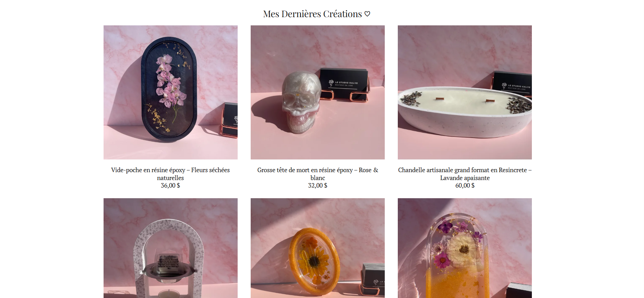Open the black floral resin tray image
The width and height of the screenshot is (644, 298).
(170, 92)
